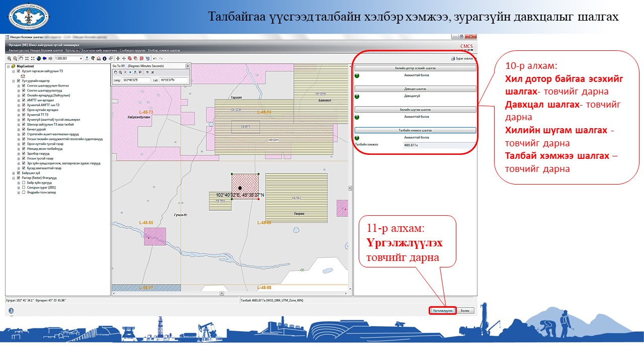The height and width of the screenshot is (362, 644).
Task: Click the Болих cancel button
Action: pyautogui.click(x=466, y=311)
